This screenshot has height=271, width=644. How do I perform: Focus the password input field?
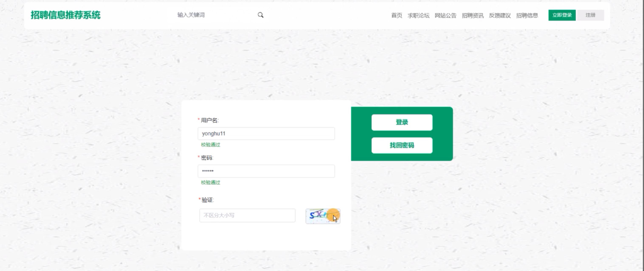pos(266,171)
